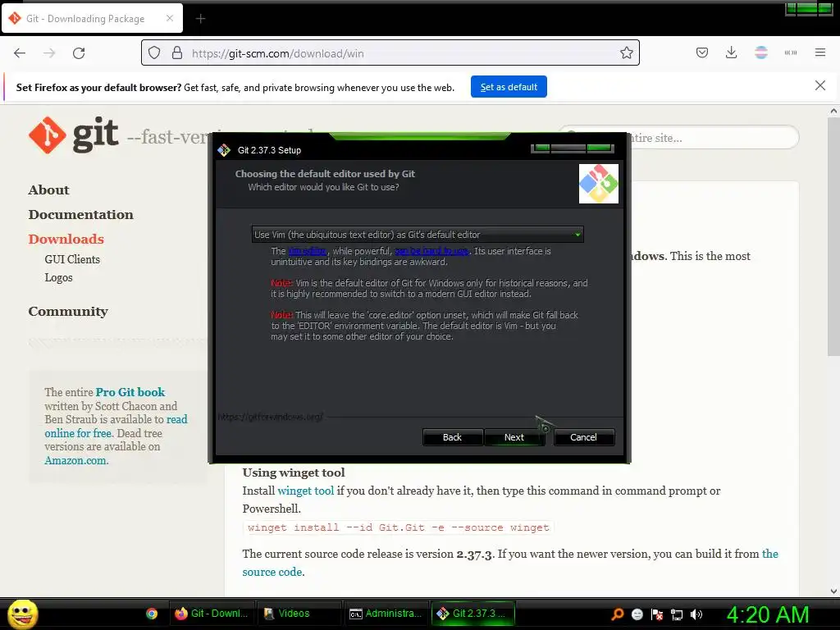This screenshot has height=630, width=840.
Task: Open the Logos page
Action: coord(58,277)
